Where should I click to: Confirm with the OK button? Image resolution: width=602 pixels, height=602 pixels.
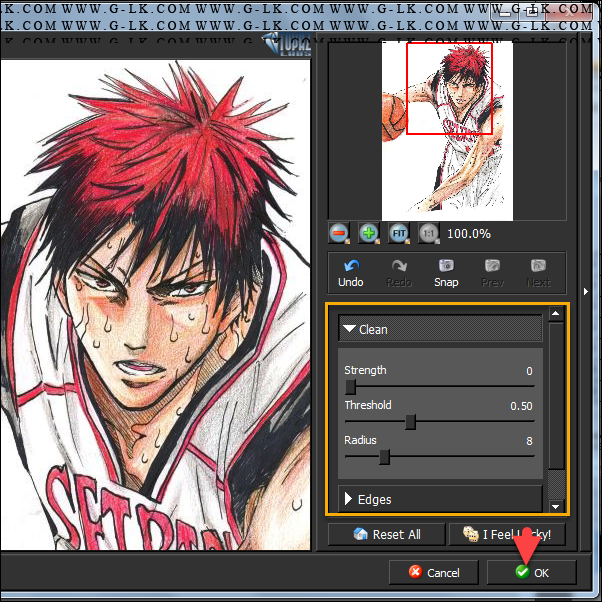[x=532, y=572]
